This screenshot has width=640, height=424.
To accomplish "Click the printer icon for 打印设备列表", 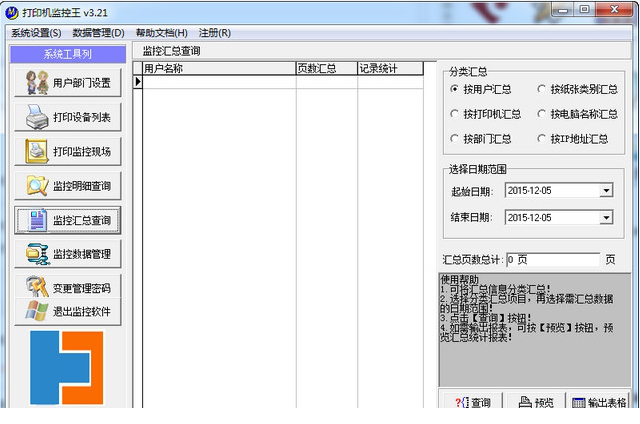I will tap(37, 117).
